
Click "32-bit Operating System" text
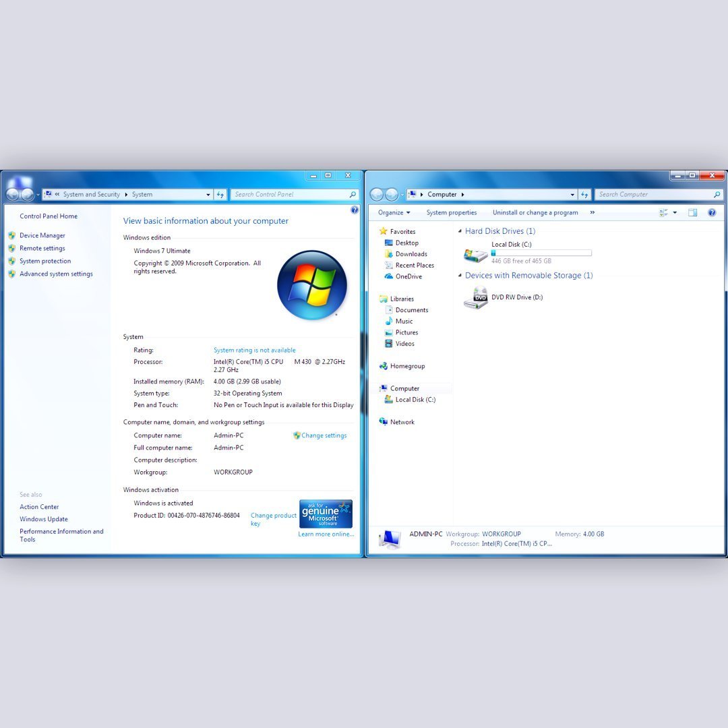248,393
